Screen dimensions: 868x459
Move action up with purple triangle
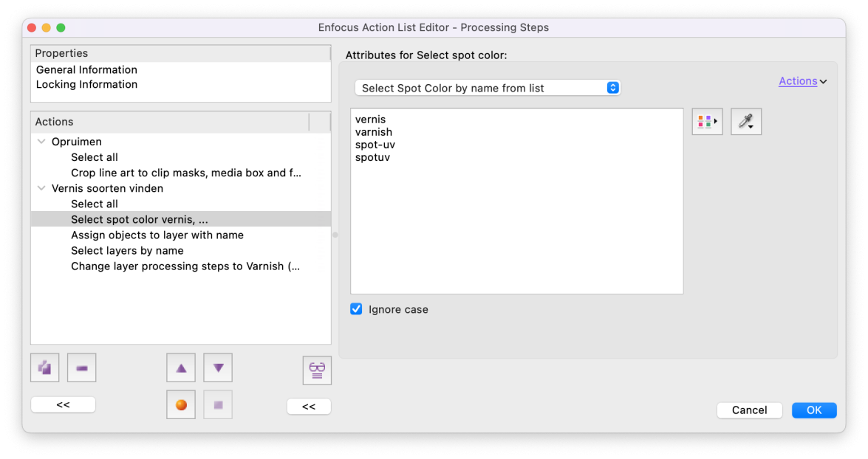point(181,367)
